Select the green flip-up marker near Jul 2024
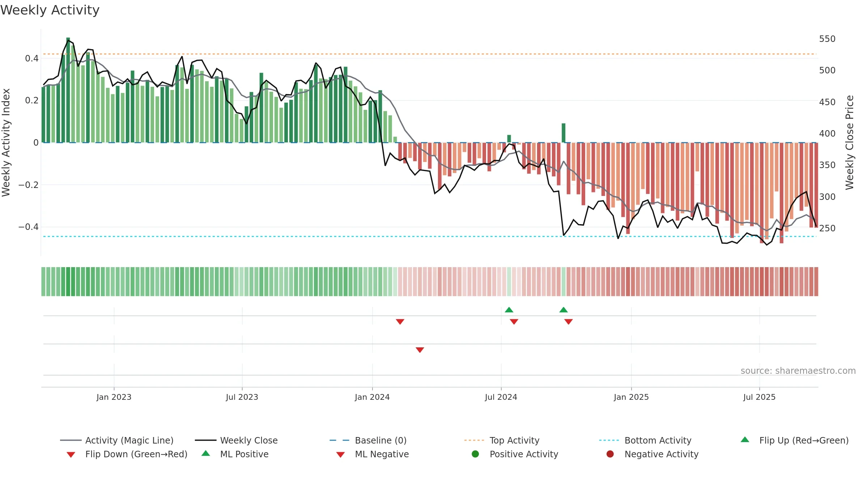This screenshot has width=868, height=488. 509,310
